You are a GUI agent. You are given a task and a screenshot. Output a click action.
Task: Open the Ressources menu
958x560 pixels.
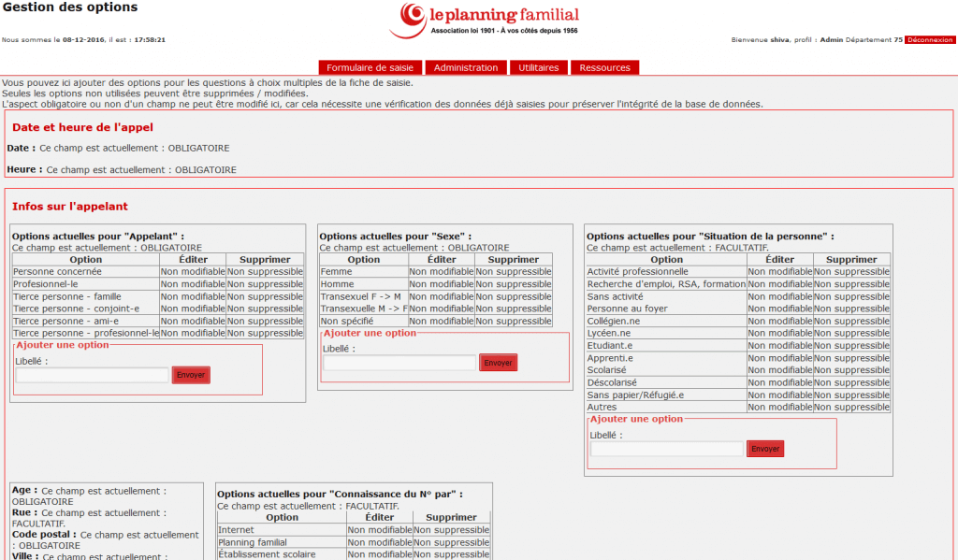click(x=604, y=67)
